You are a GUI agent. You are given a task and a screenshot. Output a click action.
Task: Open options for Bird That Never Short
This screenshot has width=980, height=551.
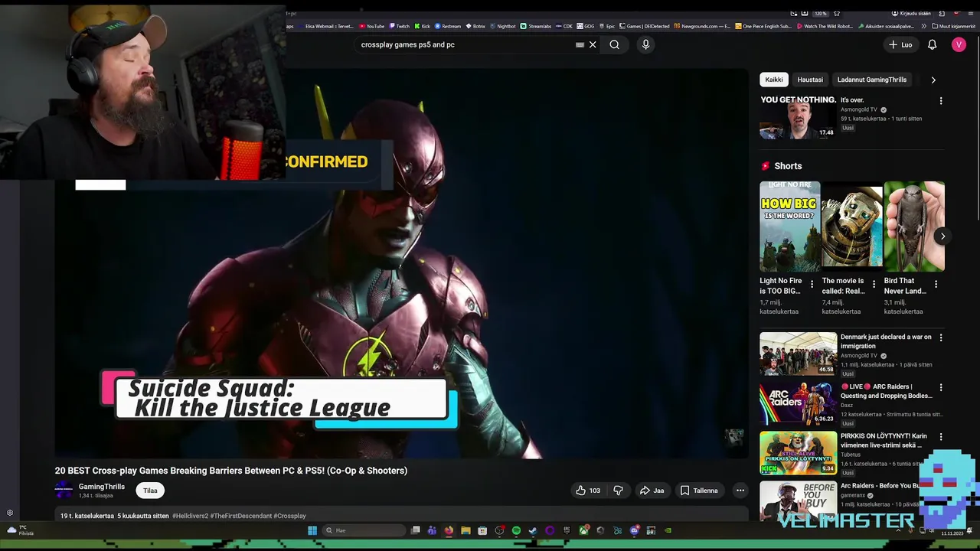pos(936,284)
